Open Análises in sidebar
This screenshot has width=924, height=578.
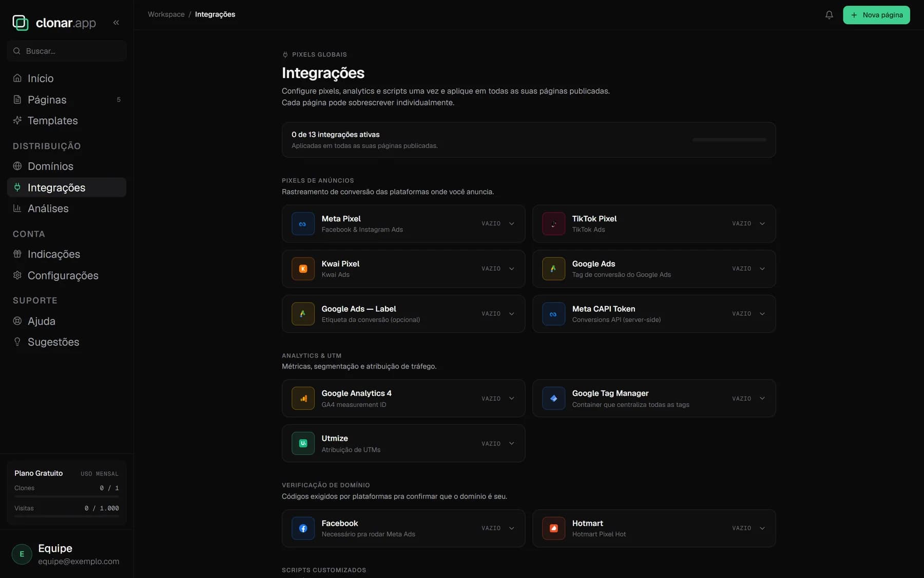click(67, 208)
